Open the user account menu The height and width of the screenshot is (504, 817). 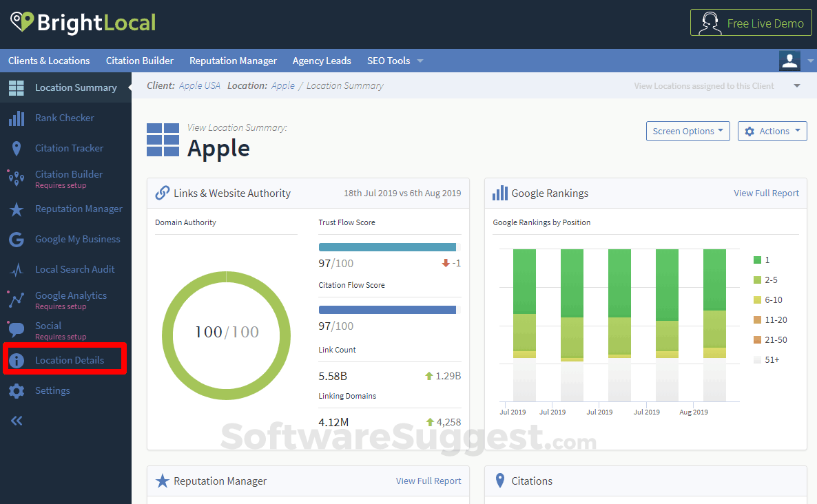tap(789, 61)
